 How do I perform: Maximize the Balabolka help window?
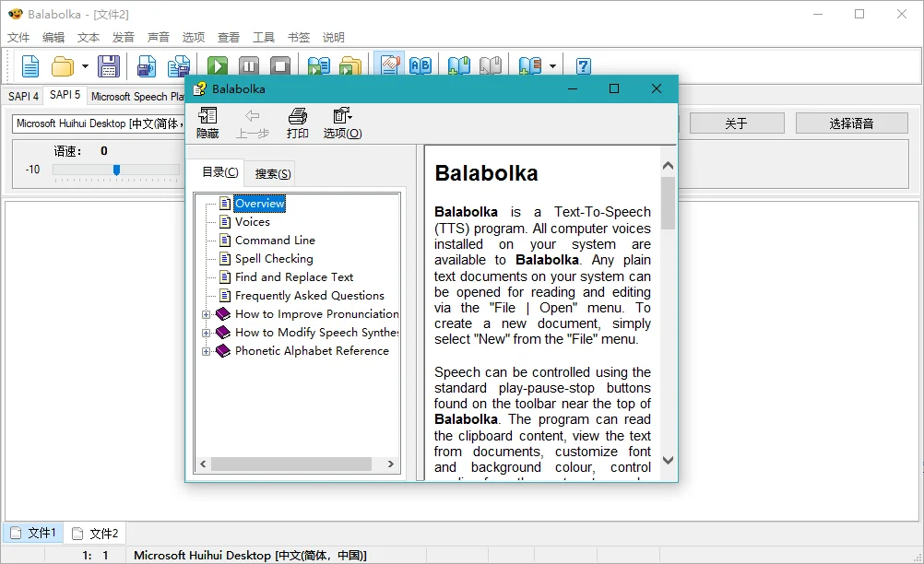(x=614, y=88)
